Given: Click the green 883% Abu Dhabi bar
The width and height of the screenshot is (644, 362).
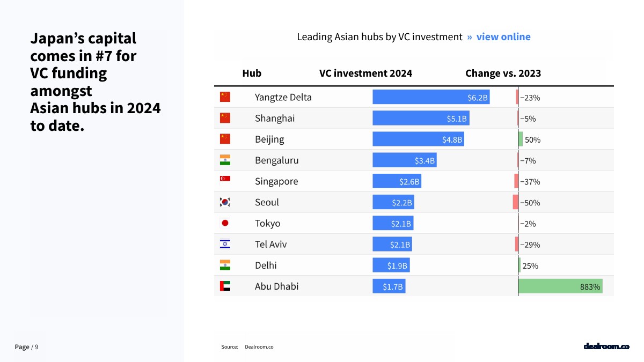Looking at the screenshot, I should [560, 286].
